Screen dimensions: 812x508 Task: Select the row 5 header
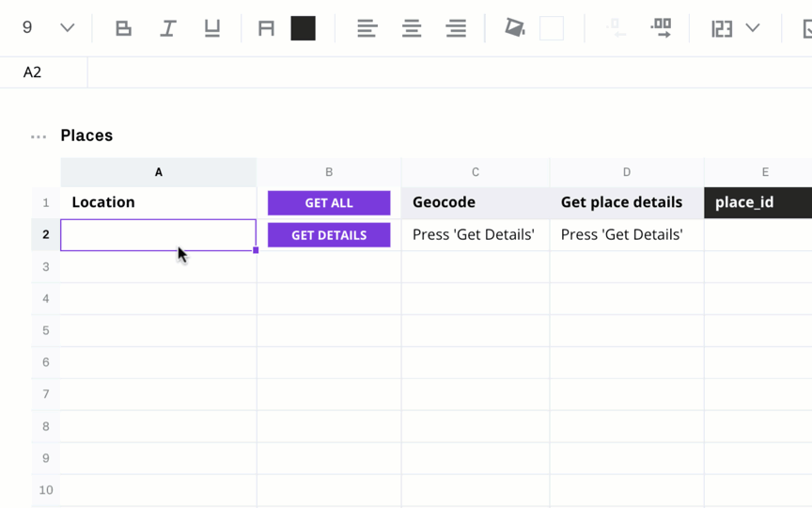click(x=45, y=330)
